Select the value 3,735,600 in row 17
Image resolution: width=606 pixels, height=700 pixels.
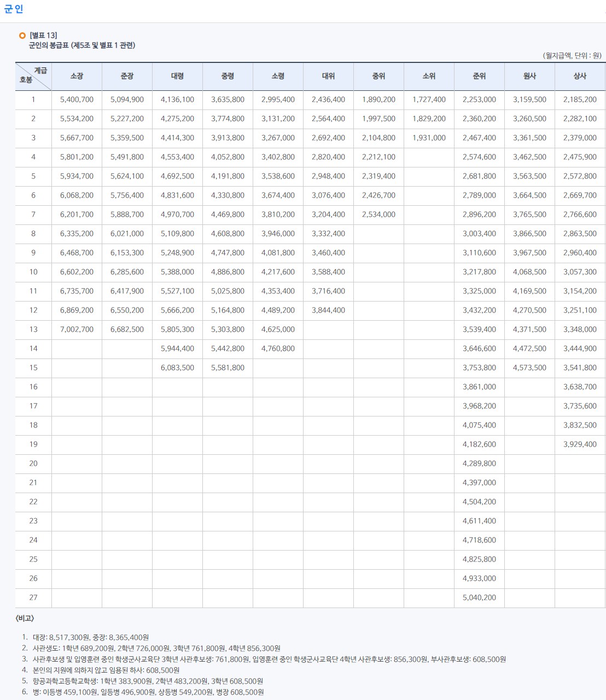point(580,406)
